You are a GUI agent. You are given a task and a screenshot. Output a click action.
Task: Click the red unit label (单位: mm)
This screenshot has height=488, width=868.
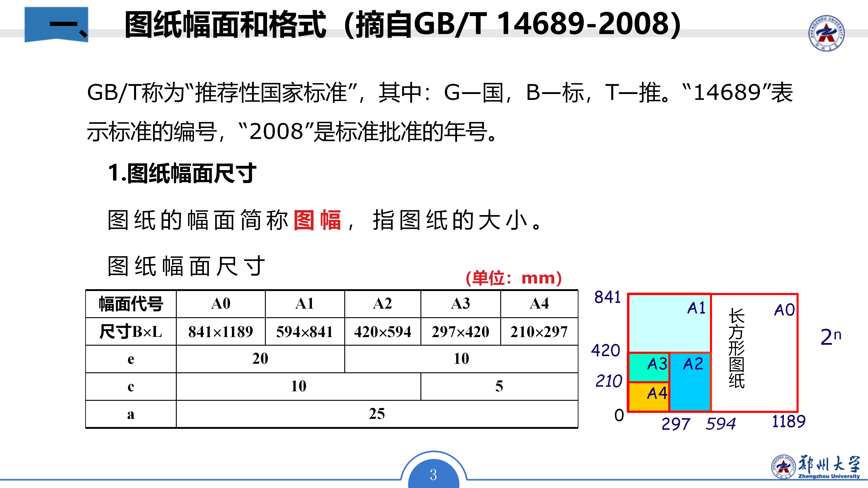pyautogui.click(x=513, y=278)
